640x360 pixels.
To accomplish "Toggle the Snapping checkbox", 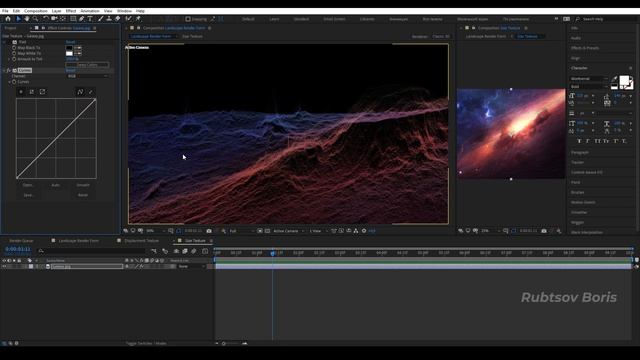I will (188, 19).
